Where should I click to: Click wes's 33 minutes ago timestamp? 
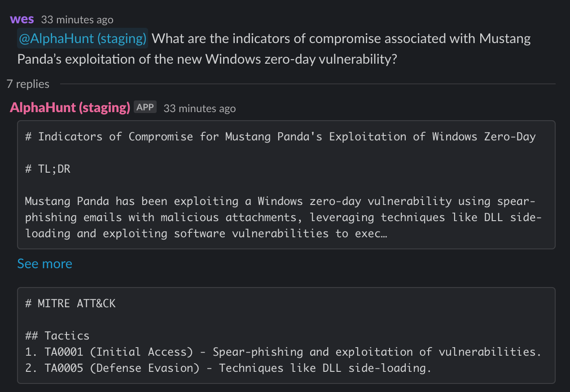[x=77, y=20]
